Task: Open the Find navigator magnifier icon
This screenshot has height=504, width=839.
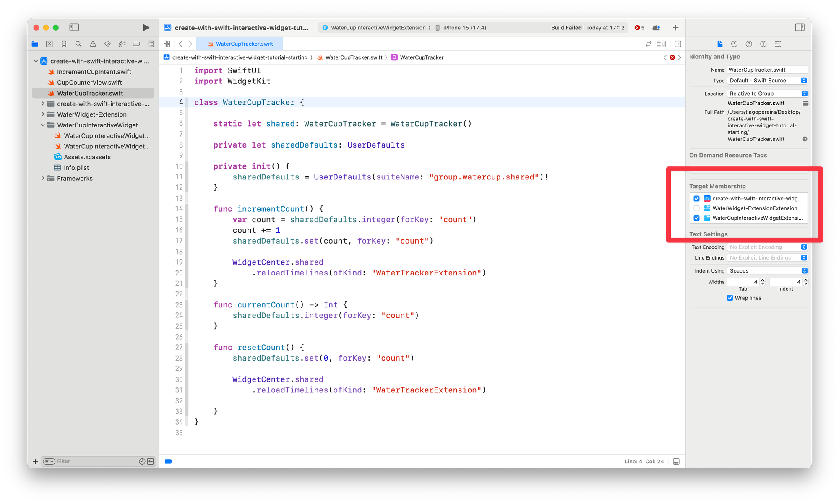Action: (x=78, y=44)
